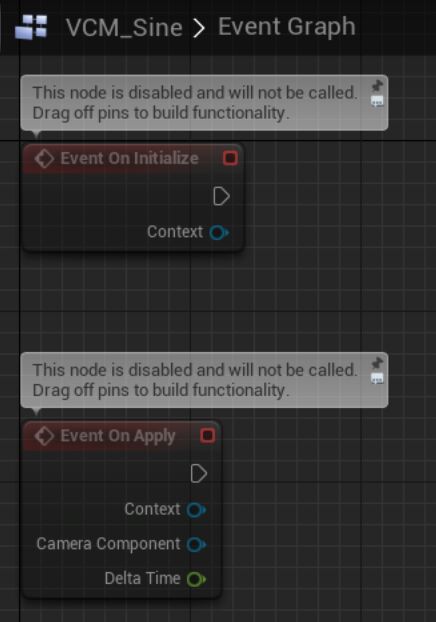Select the Event Graph breadcrumb label
Viewport: 436px width, 622px height.
click(x=286, y=27)
